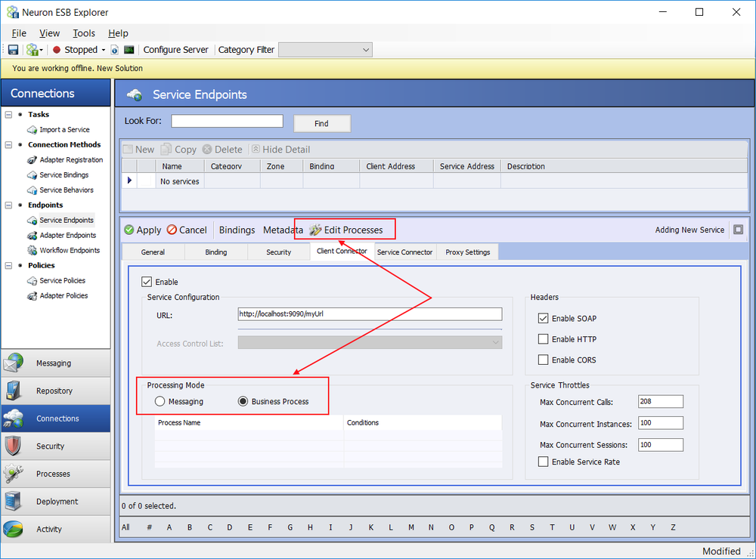Click the Bindings toolbar button
The height and width of the screenshot is (559, 756).
pyautogui.click(x=237, y=230)
